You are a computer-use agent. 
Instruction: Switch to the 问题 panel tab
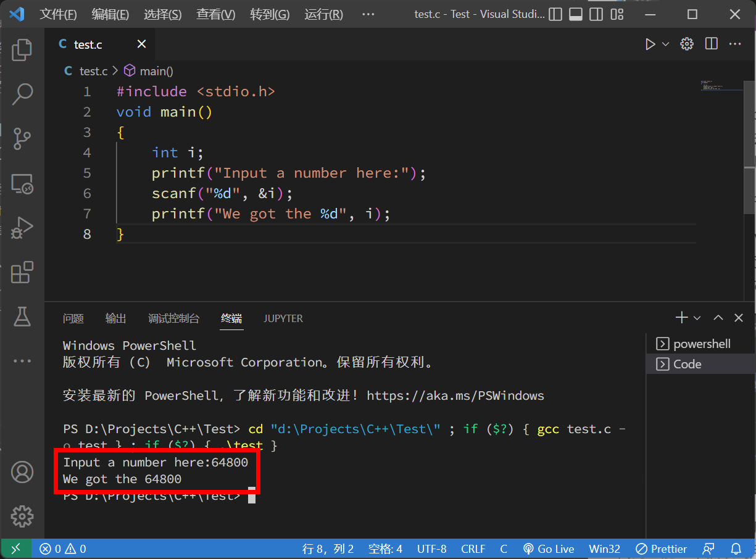coord(73,318)
